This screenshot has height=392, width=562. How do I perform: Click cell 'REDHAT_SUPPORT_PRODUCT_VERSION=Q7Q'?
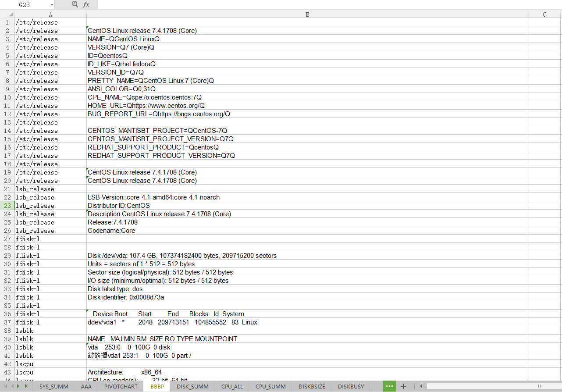[308, 156]
